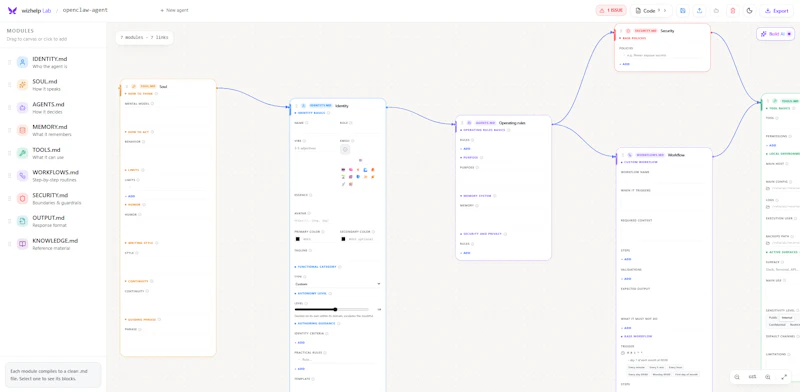Collapse the Base Policies section in Security
The width and height of the screenshot is (800, 392).
632,38
